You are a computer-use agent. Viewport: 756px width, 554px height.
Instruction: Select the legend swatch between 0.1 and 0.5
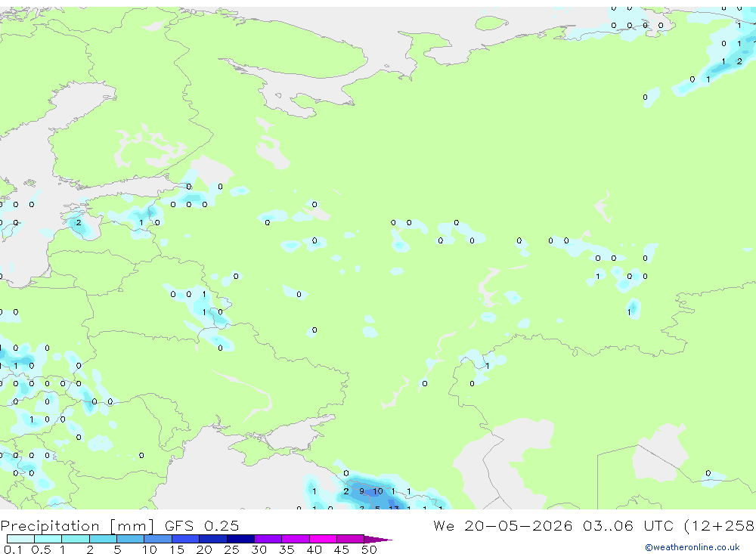coord(20,539)
